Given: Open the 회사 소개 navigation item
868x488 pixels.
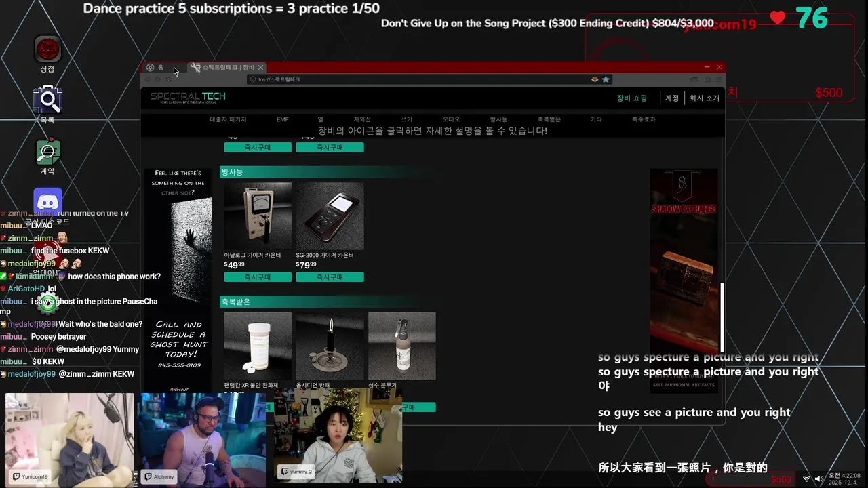Looking at the screenshot, I should click(704, 98).
